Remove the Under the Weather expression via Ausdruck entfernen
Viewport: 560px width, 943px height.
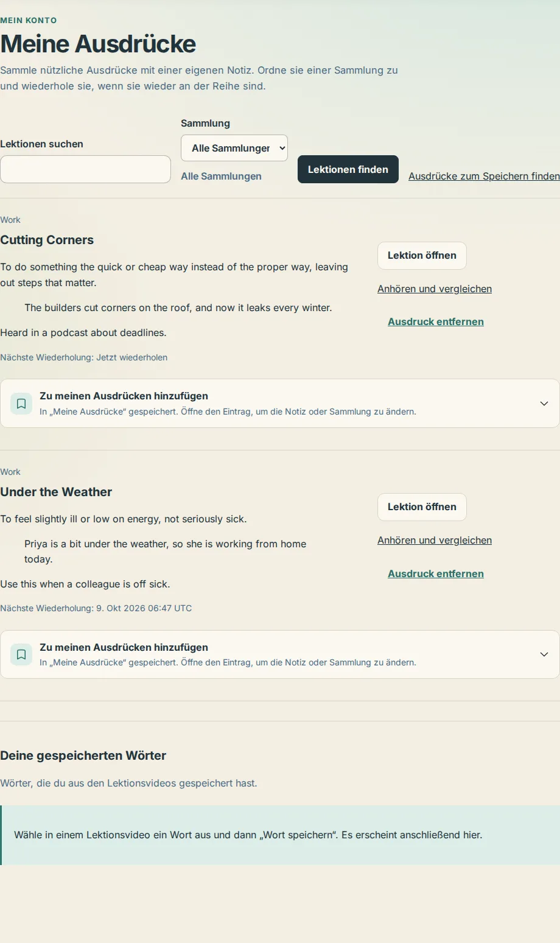436,573
